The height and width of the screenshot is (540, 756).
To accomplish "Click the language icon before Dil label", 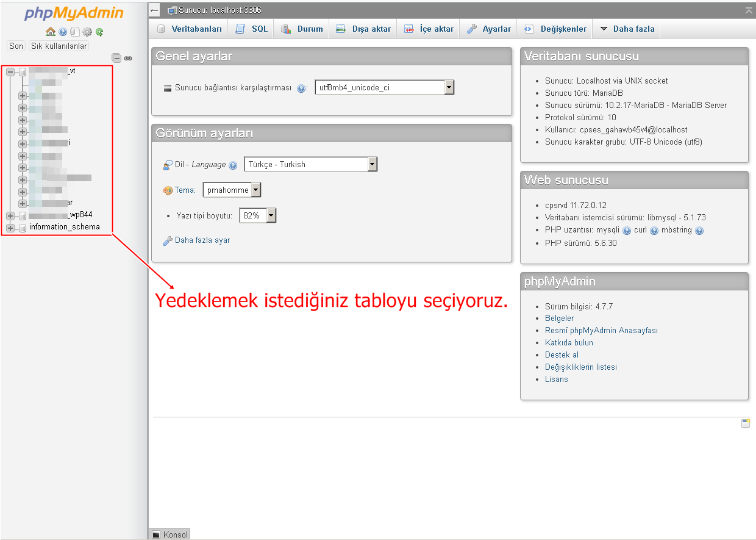I will tap(168, 165).
